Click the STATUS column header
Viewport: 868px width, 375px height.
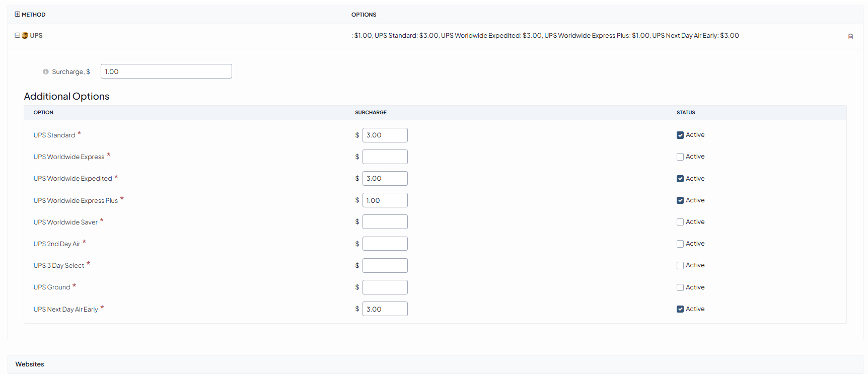pyautogui.click(x=686, y=113)
